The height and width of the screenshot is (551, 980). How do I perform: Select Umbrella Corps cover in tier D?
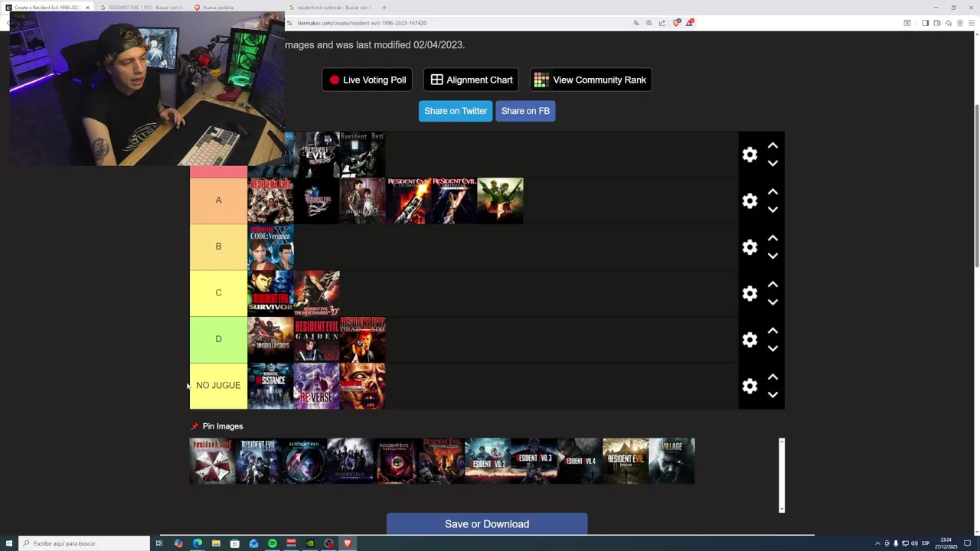tap(270, 340)
